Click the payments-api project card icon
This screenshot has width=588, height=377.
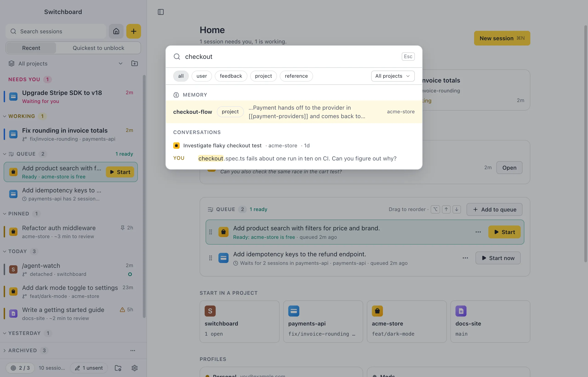[x=294, y=311]
